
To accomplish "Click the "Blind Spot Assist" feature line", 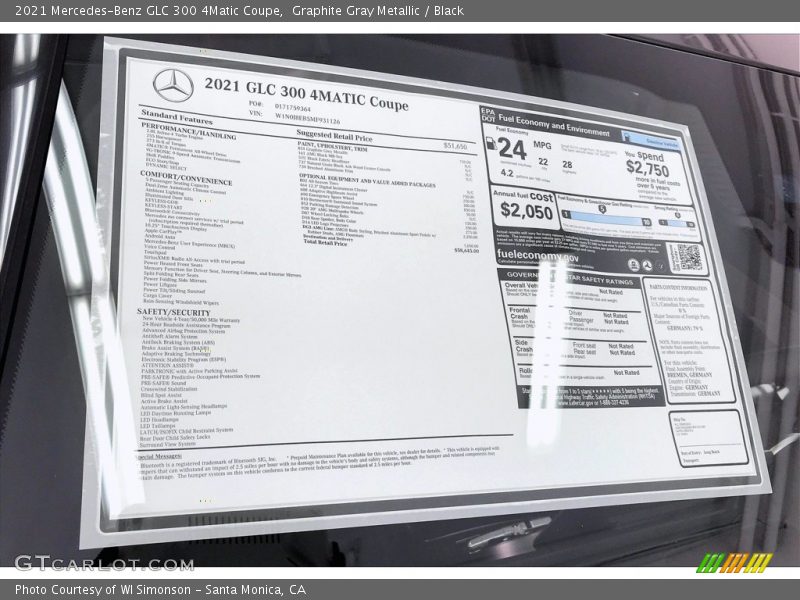I will click(x=161, y=395).
